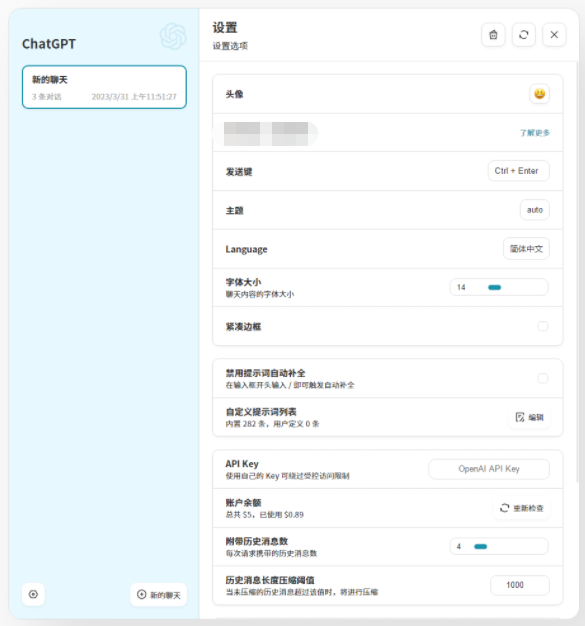The image size is (585, 626).
Task: Click the 字体大小 slider
Action: [499, 287]
